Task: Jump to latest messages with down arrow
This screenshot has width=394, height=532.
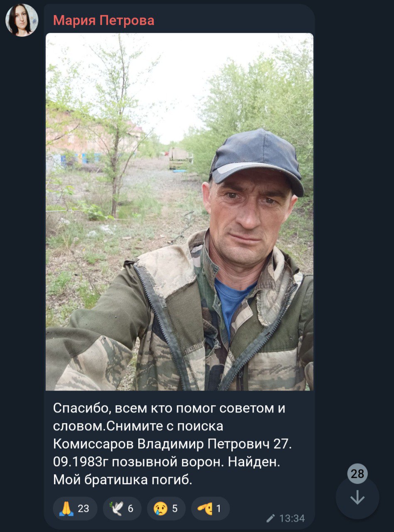Action: click(x=357, y=498)
